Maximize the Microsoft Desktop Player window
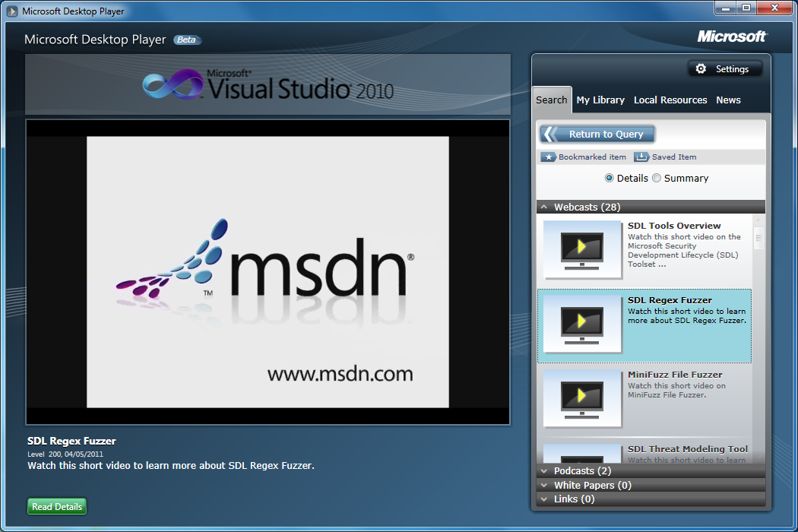 point(746,8)
